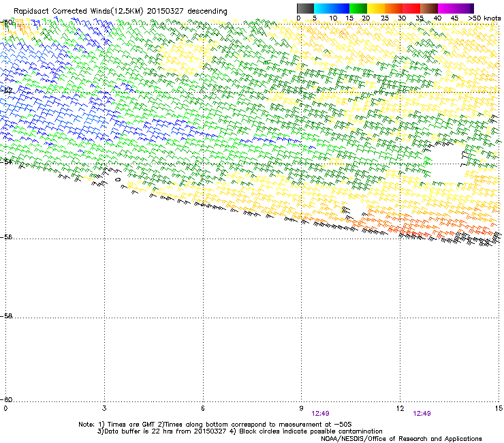The width and height of the screenshot is (504, 443).
Task: Click the purple time '12:49' below longitude 12
Action: 422,414
